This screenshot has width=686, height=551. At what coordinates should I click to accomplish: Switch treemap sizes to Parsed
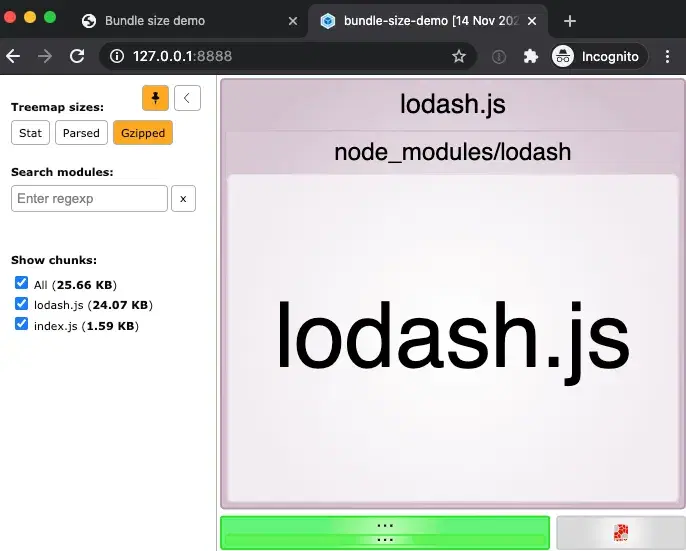point(81,133)
